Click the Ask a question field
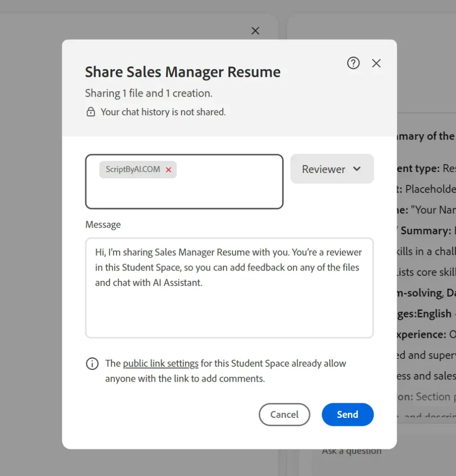Viewport: 456px width, 476px height. (x=352, y=450)
